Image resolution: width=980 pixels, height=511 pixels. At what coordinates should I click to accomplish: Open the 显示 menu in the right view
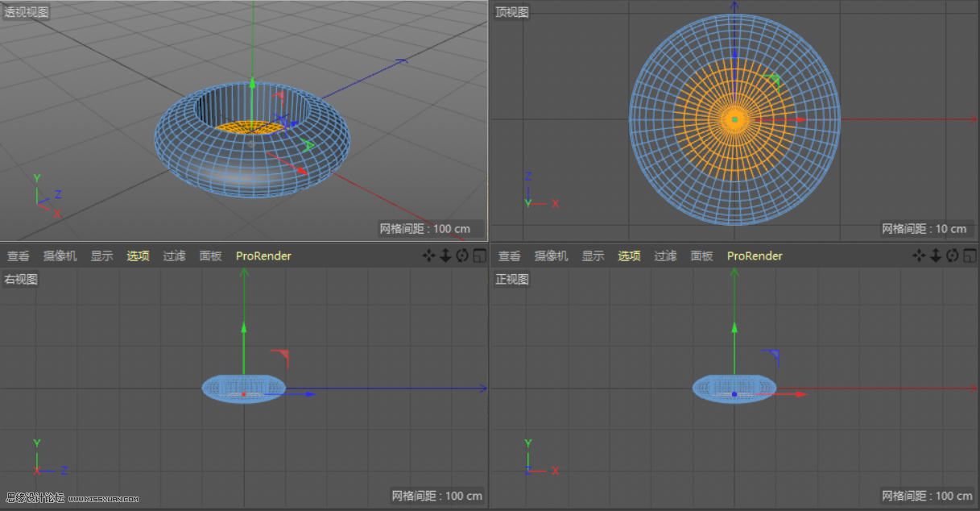(x=101, y=255)
